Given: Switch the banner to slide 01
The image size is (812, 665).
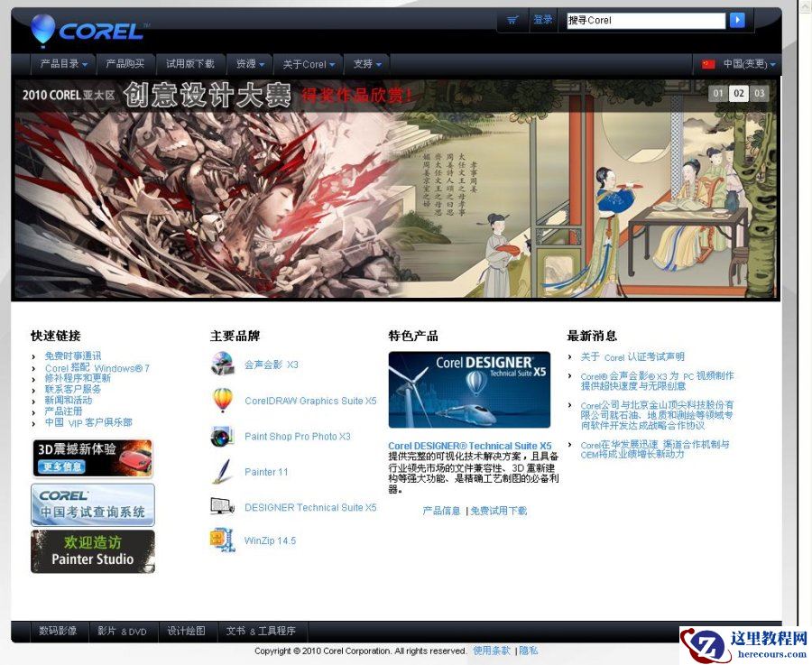Looking at the screenshot, I should click(x=718, y=93).
